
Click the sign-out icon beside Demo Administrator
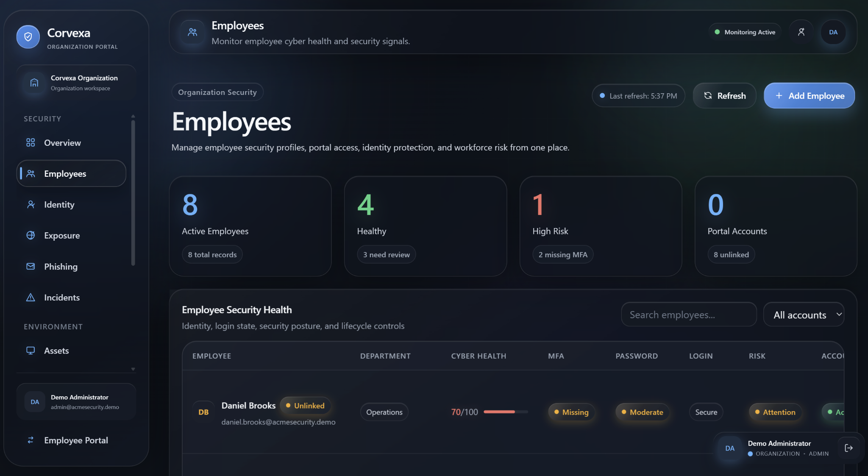[849, 448]
